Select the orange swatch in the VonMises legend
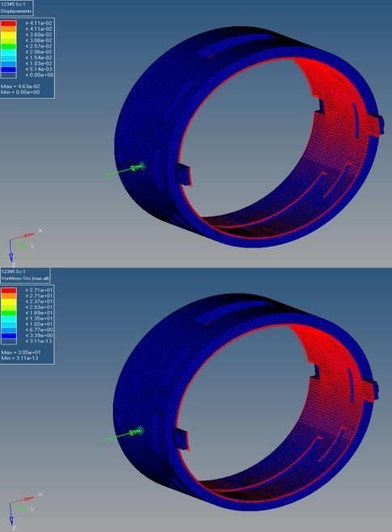Image resolution: width=392 pixels, height=532 pixels. point(8,296)
